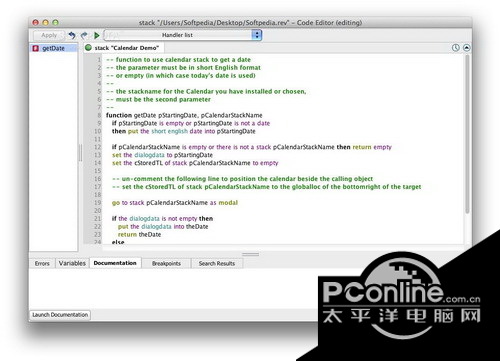Viewport: 500px width, 361px height.
Task: Click the undo arrow icon
Action: (x=72, y=35)
